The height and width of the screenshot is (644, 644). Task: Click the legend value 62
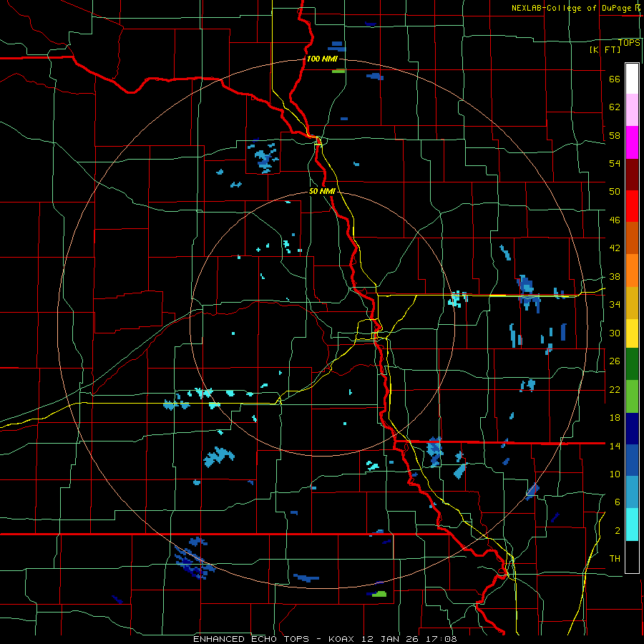point(615,107)
